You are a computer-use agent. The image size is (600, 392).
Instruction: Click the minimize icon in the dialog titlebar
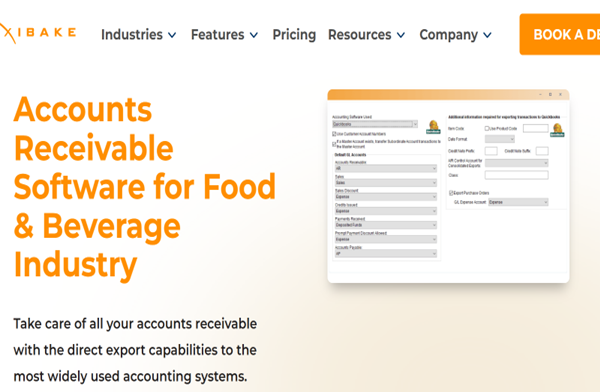coord(540,95)
